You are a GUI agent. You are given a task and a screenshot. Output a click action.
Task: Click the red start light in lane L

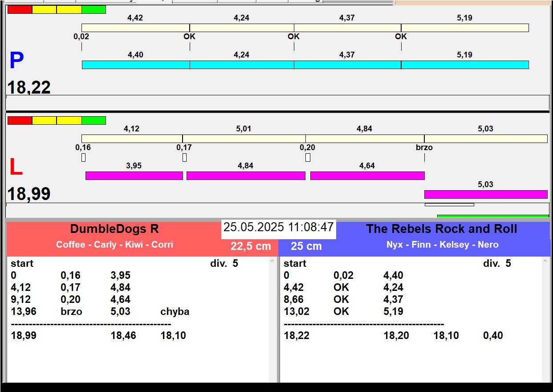tap(20, 120)
